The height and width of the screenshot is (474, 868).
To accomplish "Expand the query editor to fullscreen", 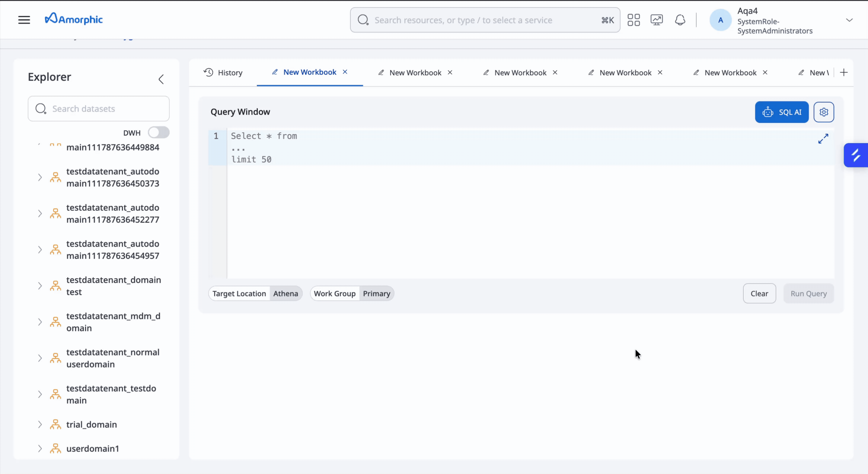I will (823, 139).
